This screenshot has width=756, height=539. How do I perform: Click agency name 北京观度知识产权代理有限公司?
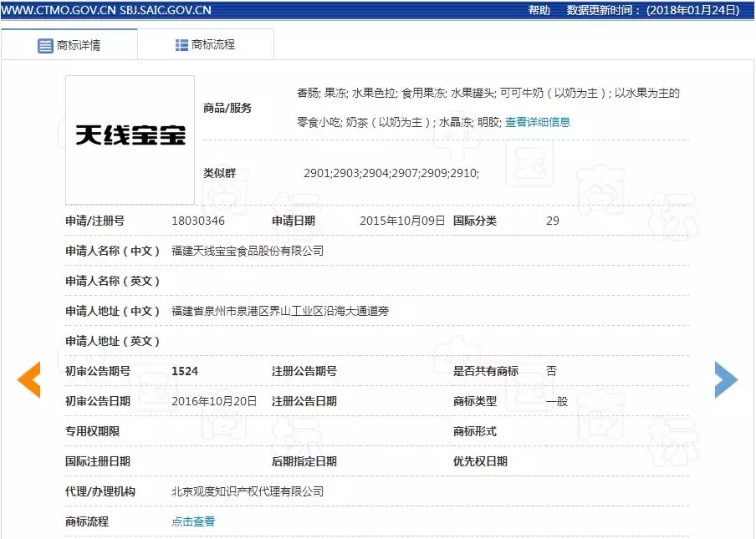[247, 491]
